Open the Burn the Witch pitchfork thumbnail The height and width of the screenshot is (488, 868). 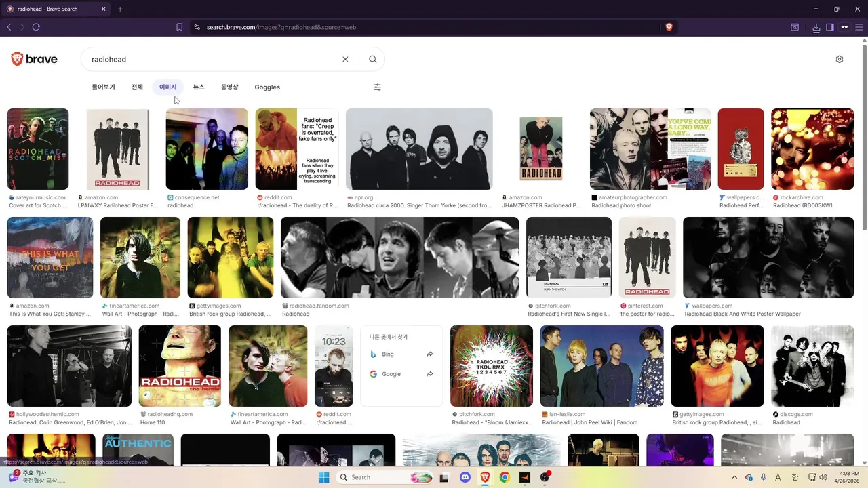569,258
